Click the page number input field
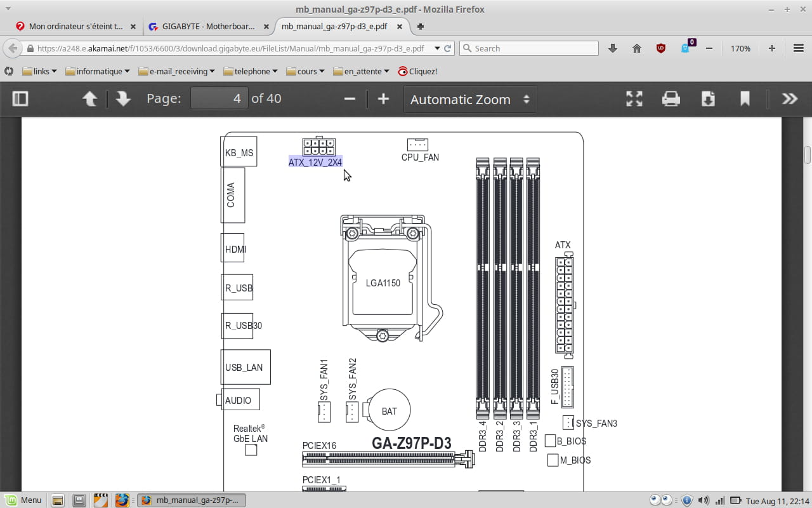This screenshot has height=508, width=812. 219,98
